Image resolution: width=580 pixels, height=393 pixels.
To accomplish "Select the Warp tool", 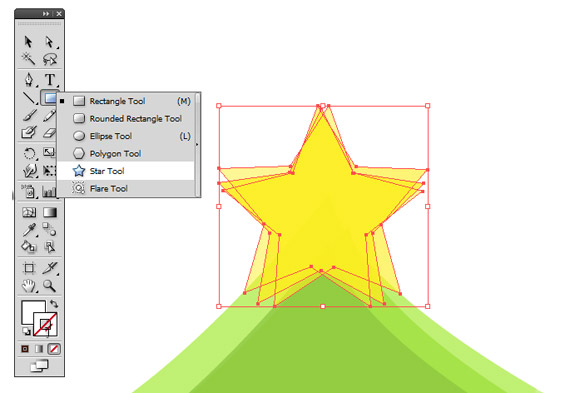I will (x=29, y=170).
